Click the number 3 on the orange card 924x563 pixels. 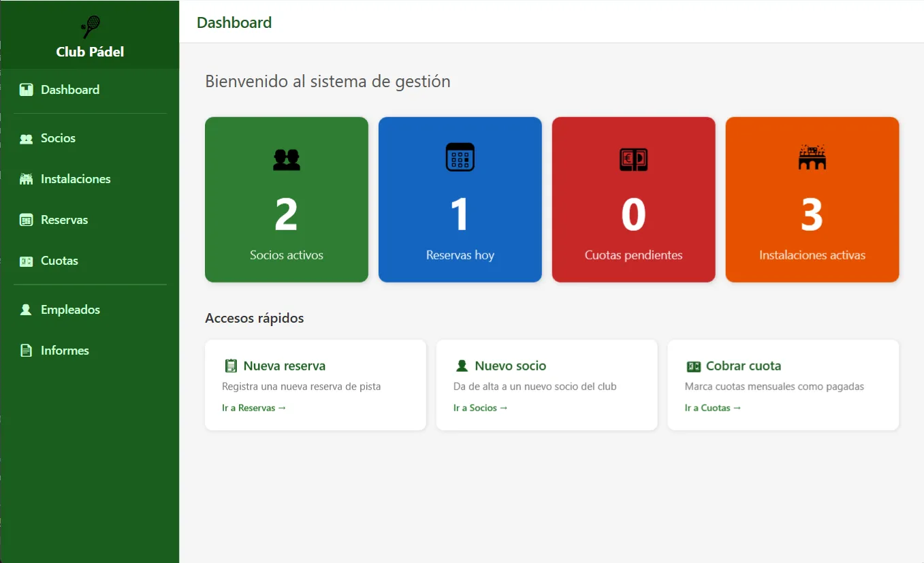point(812,214)
